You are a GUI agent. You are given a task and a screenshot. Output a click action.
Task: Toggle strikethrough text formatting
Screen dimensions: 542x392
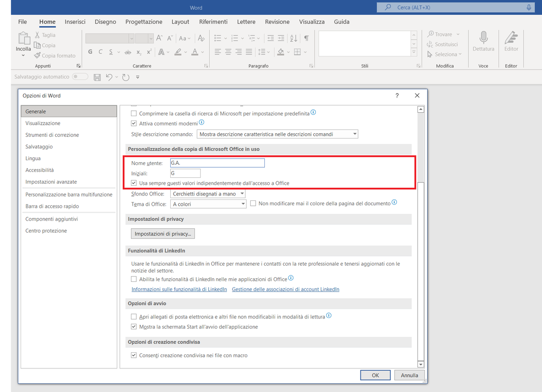click(x=128, y=52)
